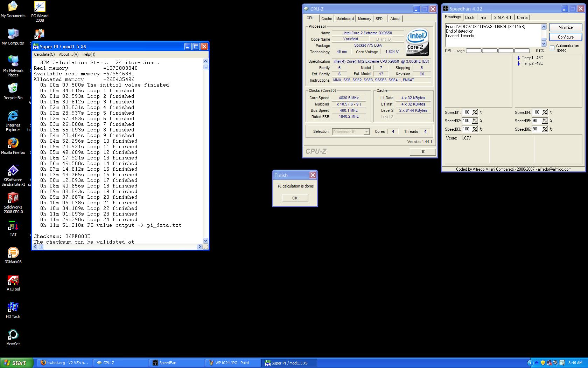Viewport: 588px width, 368px height.
Task: Click Checksum: 86FF088E text line
Action: pyautogui.click(x=62, y=236)
